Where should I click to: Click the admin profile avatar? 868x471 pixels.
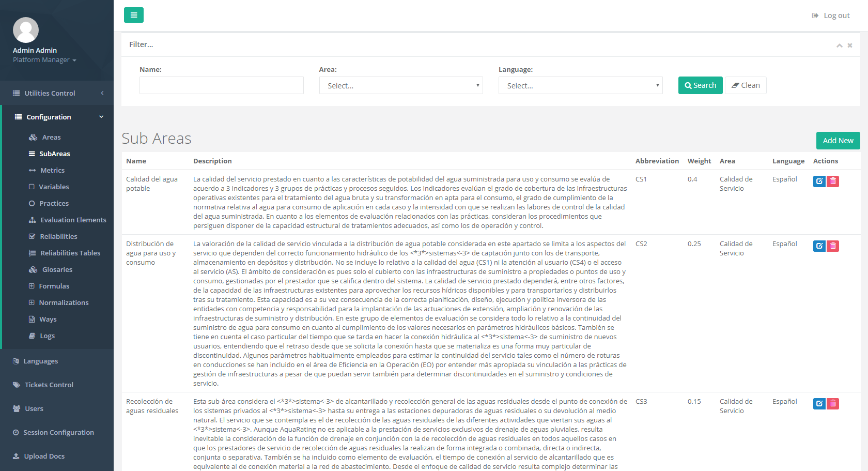[x=26, y=30]
